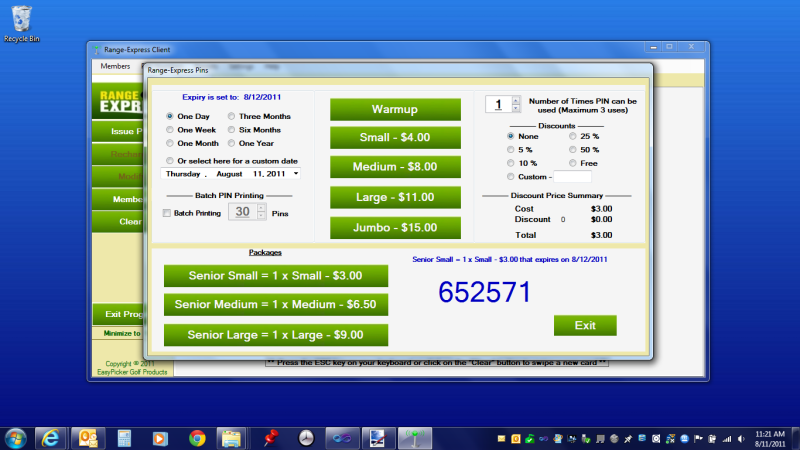Open Windows Media Player taskbar icon
This screenshot has width=800, height=450.
159,438
